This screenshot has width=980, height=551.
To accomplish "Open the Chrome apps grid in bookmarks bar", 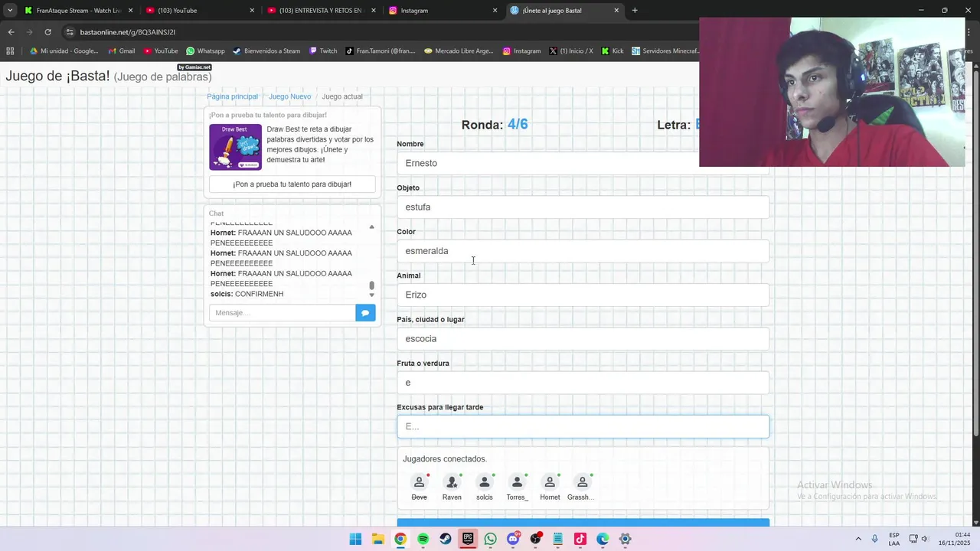I will [10, 51].
